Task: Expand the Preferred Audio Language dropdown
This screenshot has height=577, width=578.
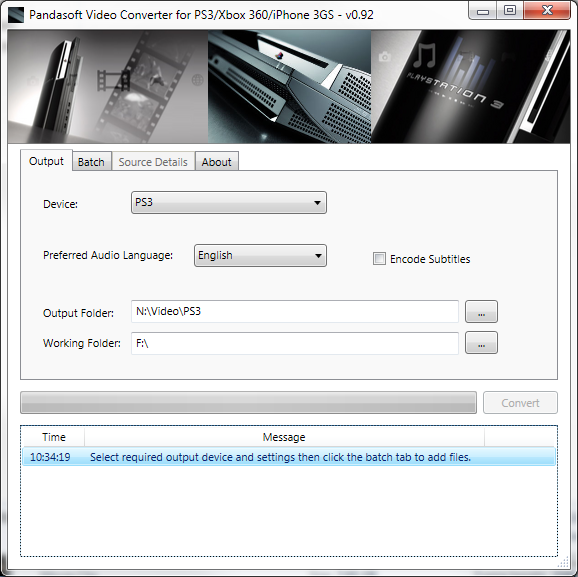Action: pos(260,256)
